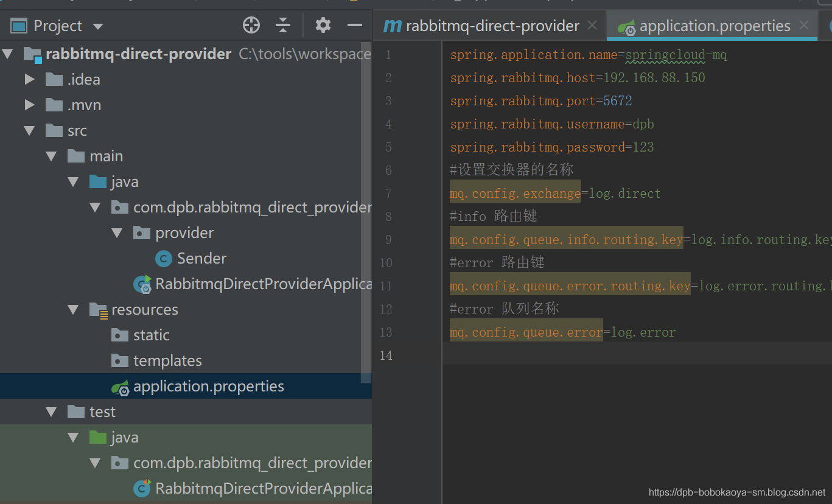This screenshot has height=504, width=832.
Task: Click the provider package icon
Action: point(142,233)
